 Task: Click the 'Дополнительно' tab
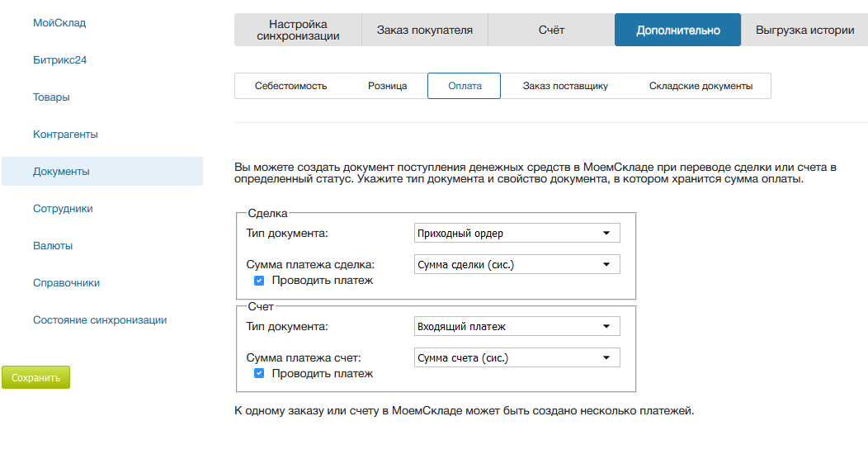(x=677, y=30)
